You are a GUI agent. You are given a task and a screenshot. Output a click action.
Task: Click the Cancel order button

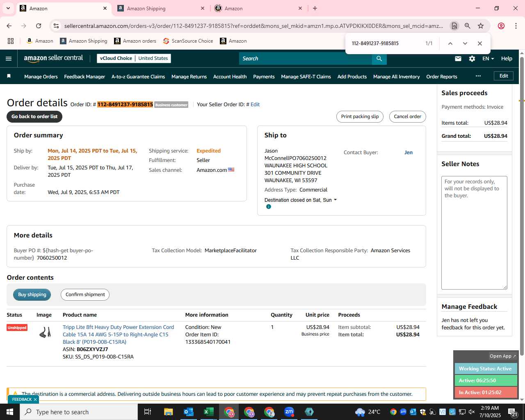point(408,116)
